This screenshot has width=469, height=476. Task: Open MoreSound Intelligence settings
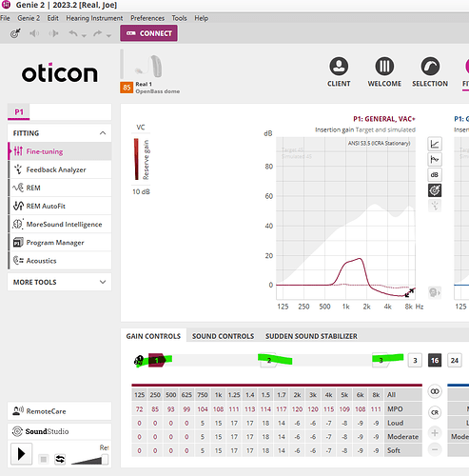(60, 225)
